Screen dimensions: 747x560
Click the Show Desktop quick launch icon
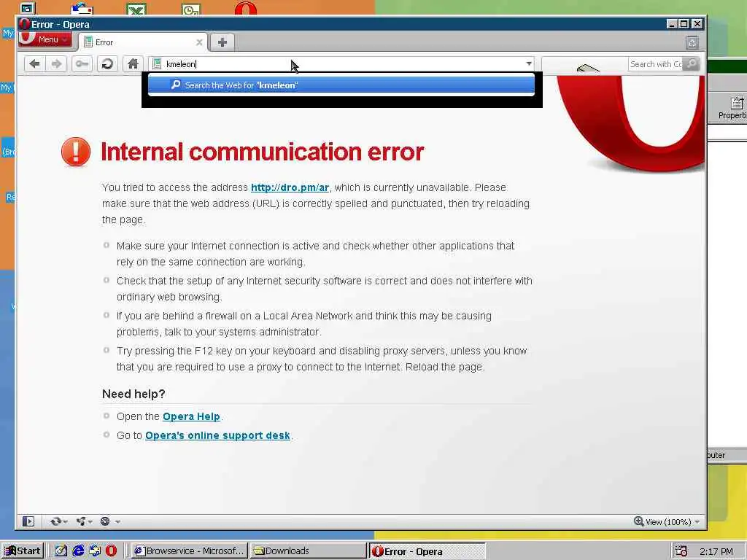61,551
